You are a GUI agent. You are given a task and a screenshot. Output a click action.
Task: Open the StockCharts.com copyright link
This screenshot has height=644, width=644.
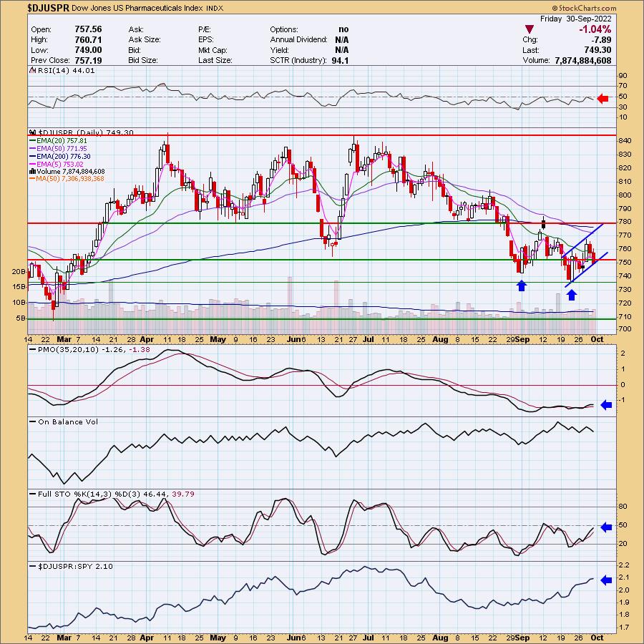pos(584,8)
